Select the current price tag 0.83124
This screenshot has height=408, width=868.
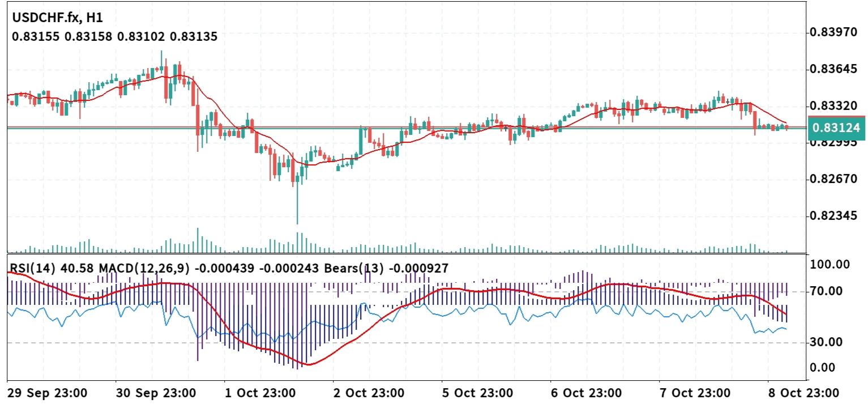pos(836,129)
